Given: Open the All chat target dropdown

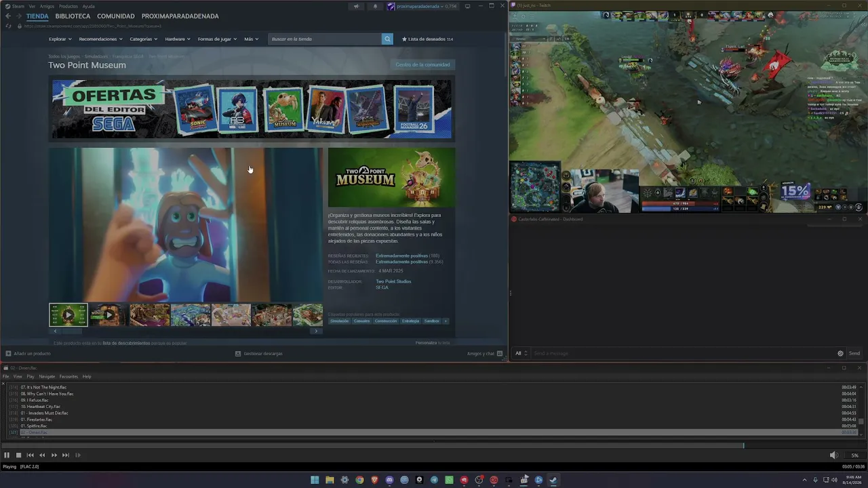Looking at the screenshot, I should tap(521, 353).
